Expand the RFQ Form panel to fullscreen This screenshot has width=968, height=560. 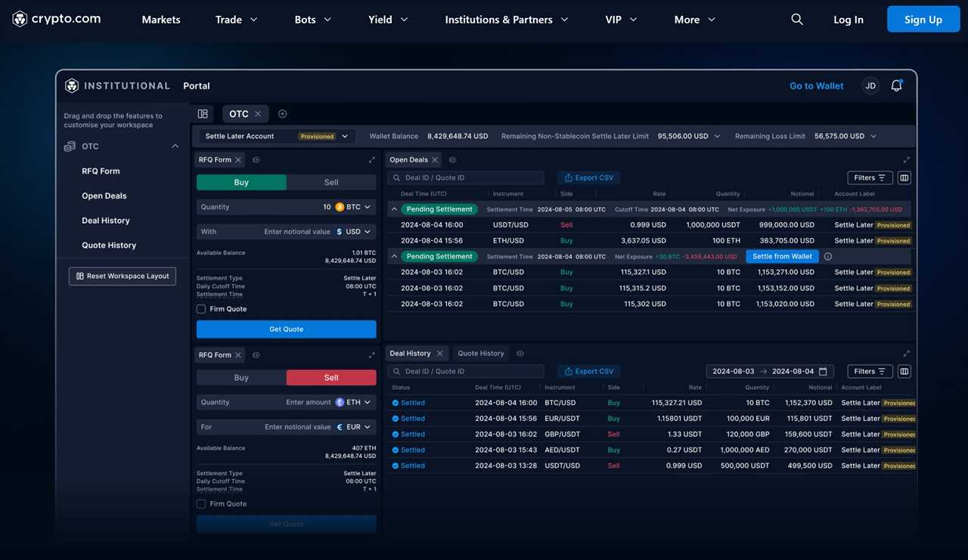371,159
